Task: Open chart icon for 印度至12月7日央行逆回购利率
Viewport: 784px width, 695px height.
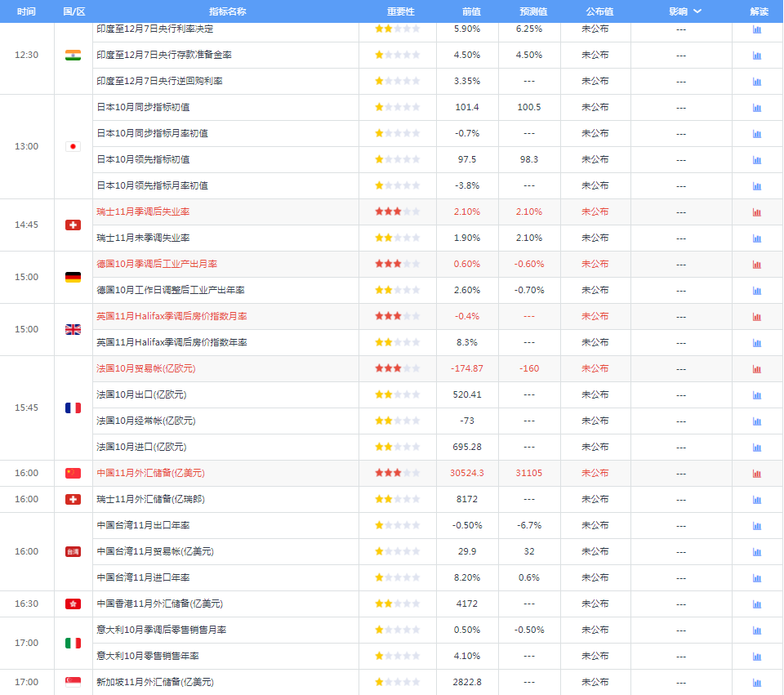Action: pyautogui.click(x=756, y=82)
